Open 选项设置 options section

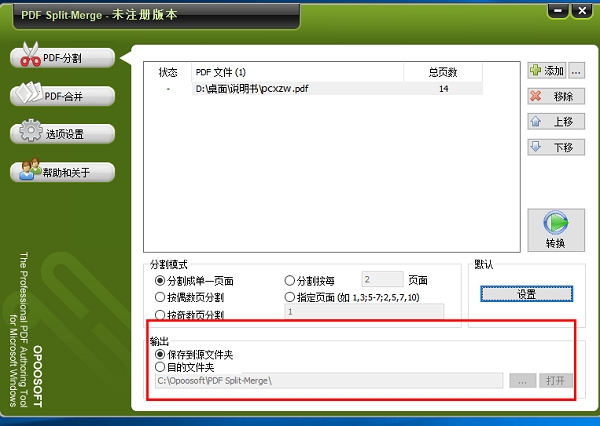(x=62, y=134)
